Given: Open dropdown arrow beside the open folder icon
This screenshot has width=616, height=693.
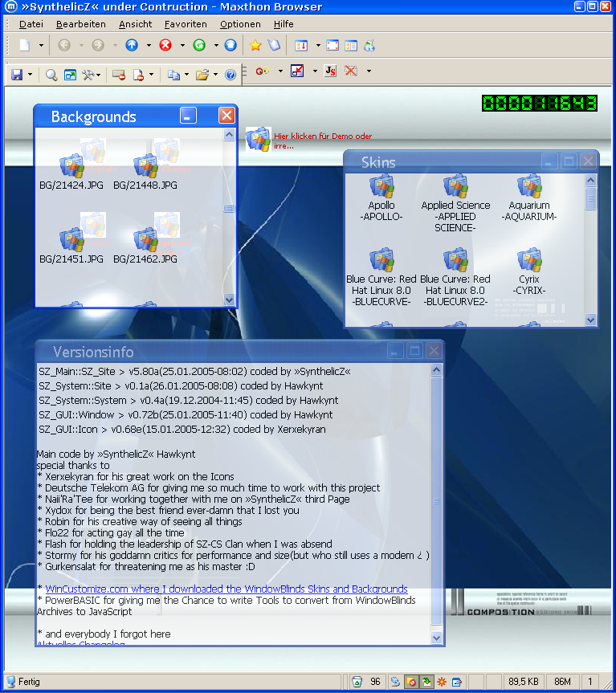Looking at the screenshot, I should (x=216, y=75).
